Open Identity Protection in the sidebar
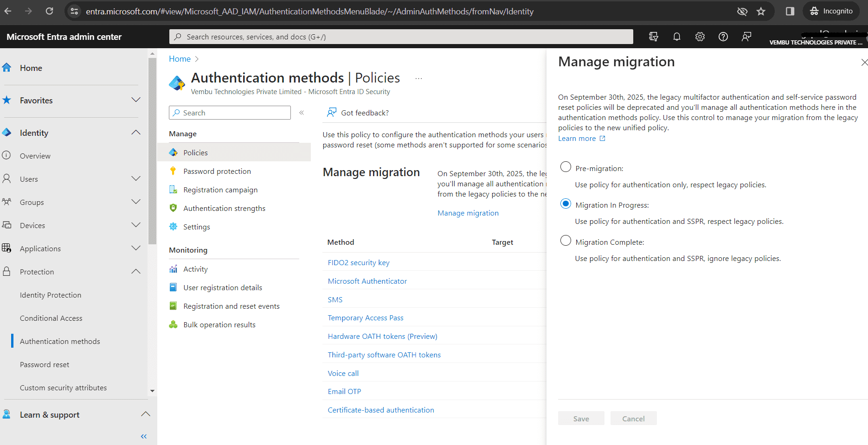The image size is (868, 445). 51,295
